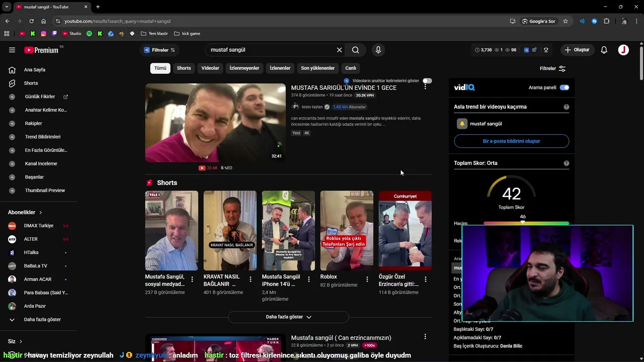Viewport: 644px width, 362px height.
Task: Open Twitch bookmark in bookmarks bar
Action: coord(54,34)
